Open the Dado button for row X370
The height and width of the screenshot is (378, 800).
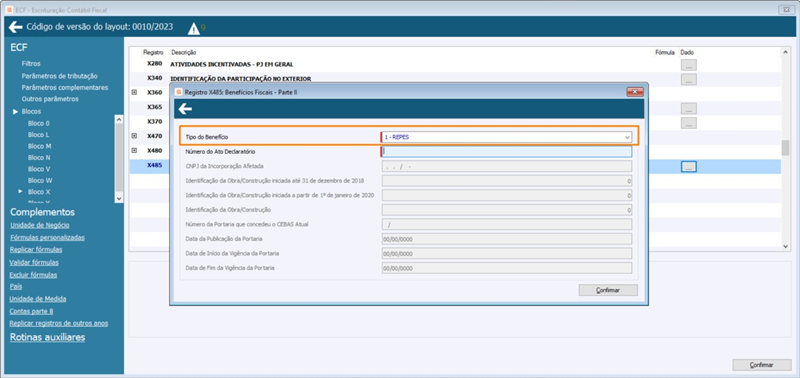688,122
